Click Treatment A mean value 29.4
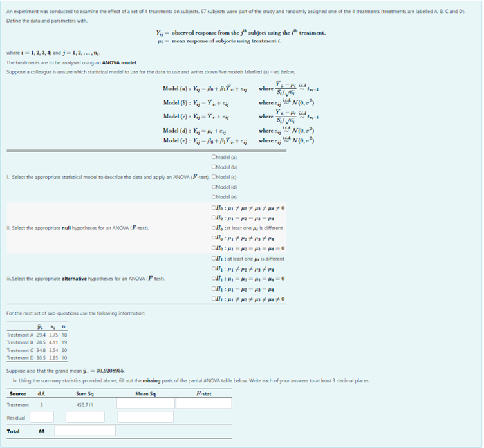The width and height of the screenshot is (484, 448). coord(41,335)
